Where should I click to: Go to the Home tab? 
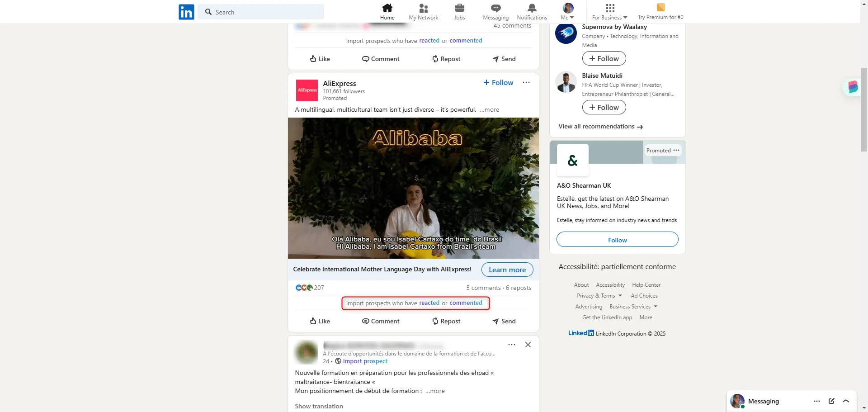coord(387,12)
